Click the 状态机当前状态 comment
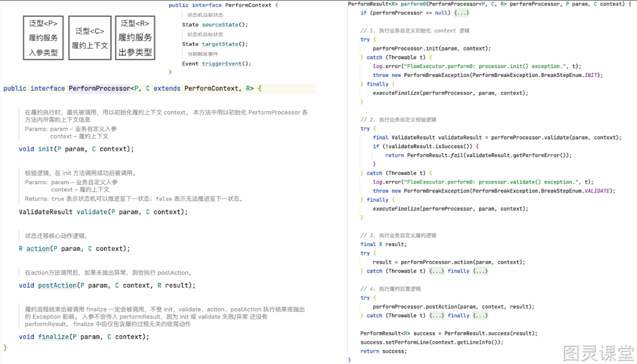Image resolution: width=637 pixels, height=364 pixels. click(x=205, y=15)
